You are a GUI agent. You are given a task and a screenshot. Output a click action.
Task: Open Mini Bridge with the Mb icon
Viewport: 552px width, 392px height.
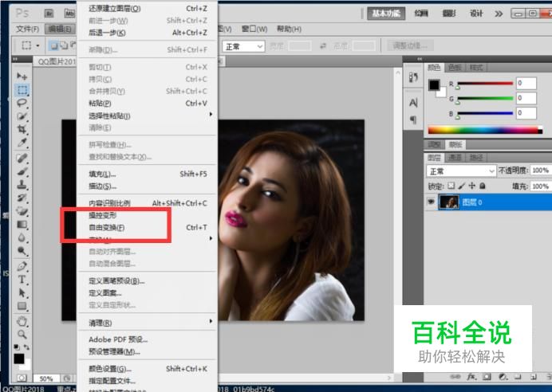[69, 14]
